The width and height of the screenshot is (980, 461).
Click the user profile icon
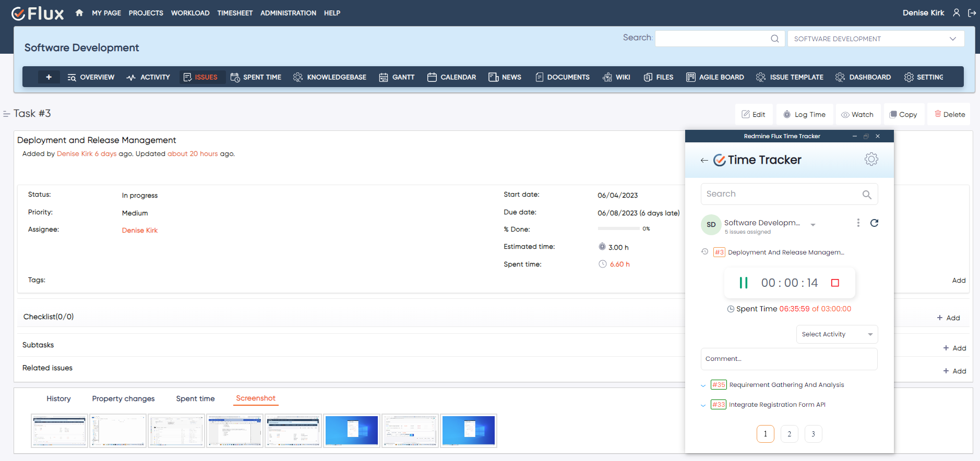tap(956, 13)
